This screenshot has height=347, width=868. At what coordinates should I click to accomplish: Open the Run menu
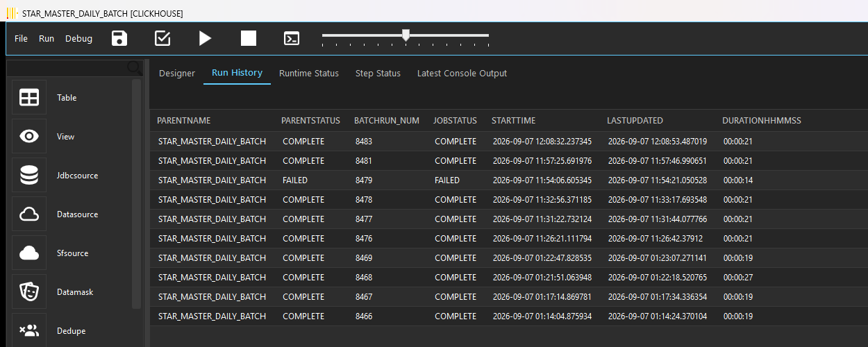pyautogui.click(x=47, y=39)
